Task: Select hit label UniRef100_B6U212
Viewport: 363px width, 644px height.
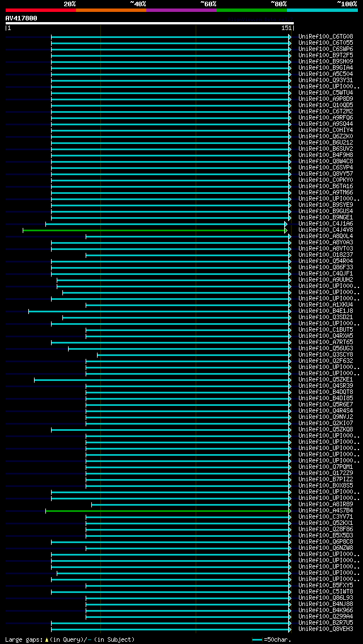Action: [326, 142]
